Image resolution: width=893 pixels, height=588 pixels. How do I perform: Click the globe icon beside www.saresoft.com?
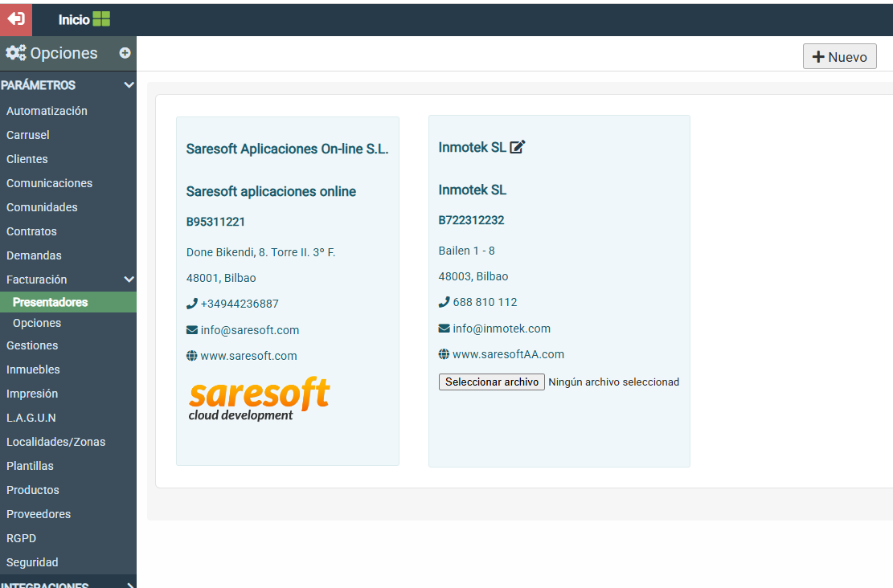[191, 356]
